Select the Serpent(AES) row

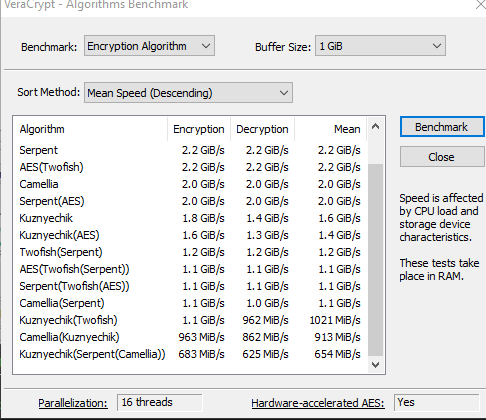click(190, 201)
